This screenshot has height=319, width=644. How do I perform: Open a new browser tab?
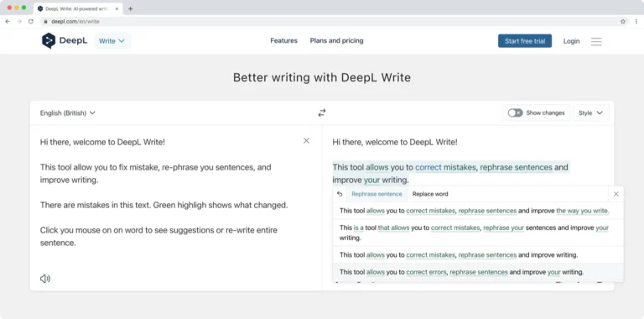coord(131,8)
